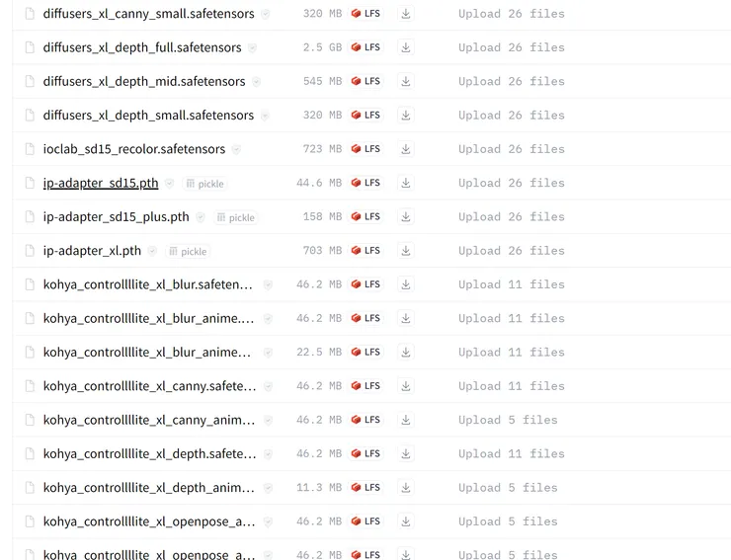Open 'Upload 26 files' commit for diffusers_xl_canny_small
This screenshot has height=560, width=731.
[512, 14]
